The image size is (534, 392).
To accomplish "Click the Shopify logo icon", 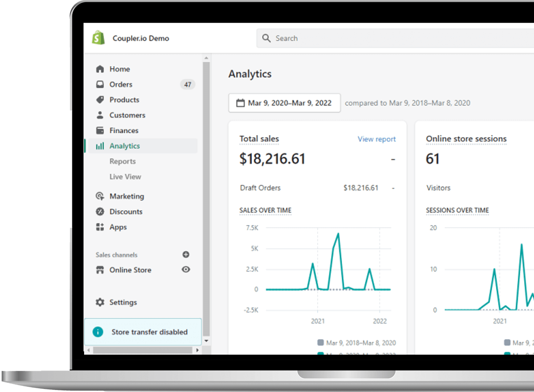I will 98,38.
